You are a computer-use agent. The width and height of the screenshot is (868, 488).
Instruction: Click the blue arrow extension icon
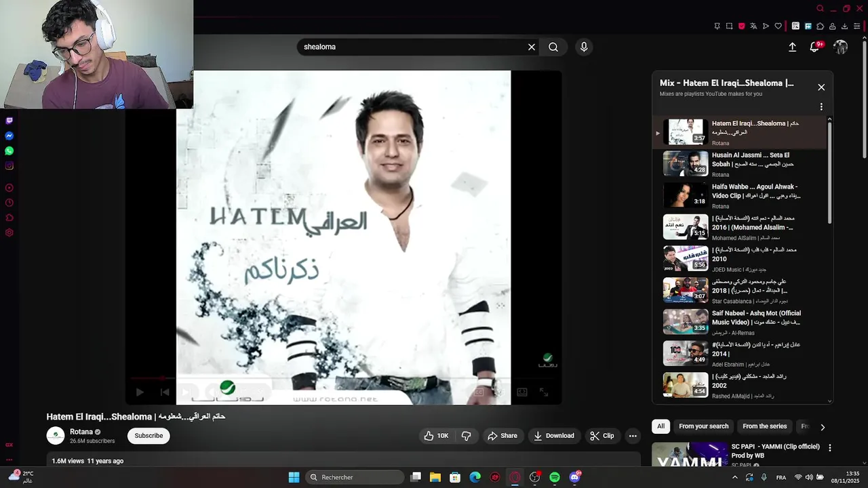[808, 26]
